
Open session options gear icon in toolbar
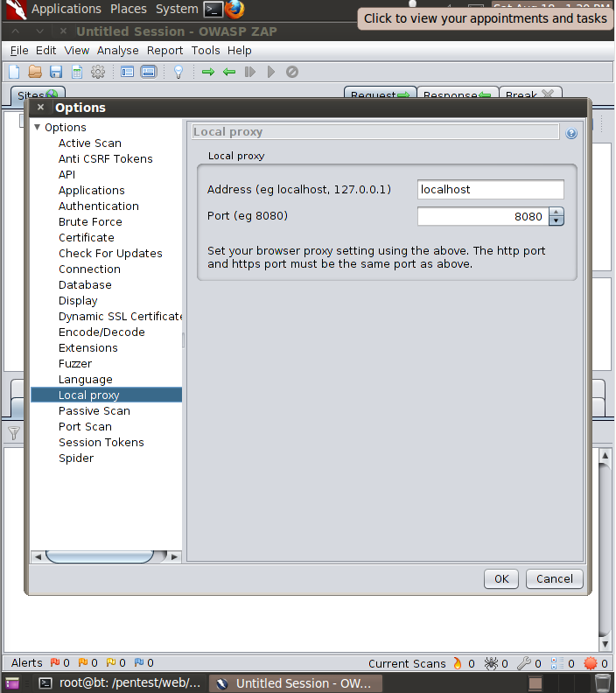(x=98, y=72)
